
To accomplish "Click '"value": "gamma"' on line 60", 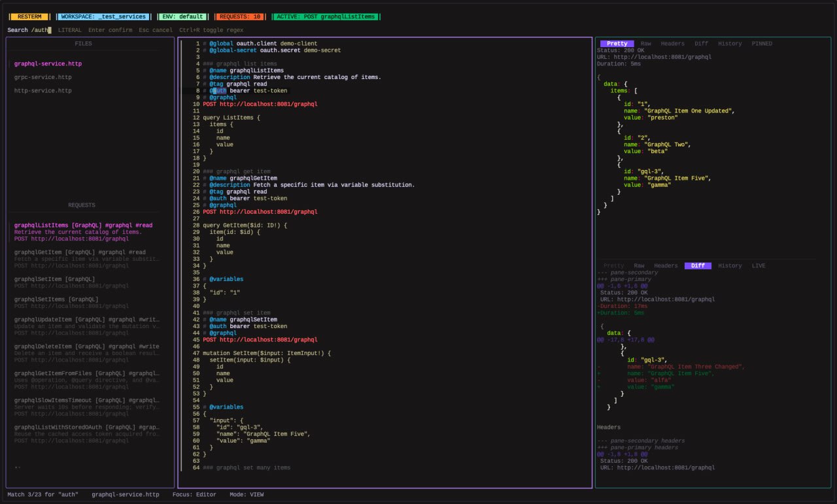I will [x=243, y=441].
